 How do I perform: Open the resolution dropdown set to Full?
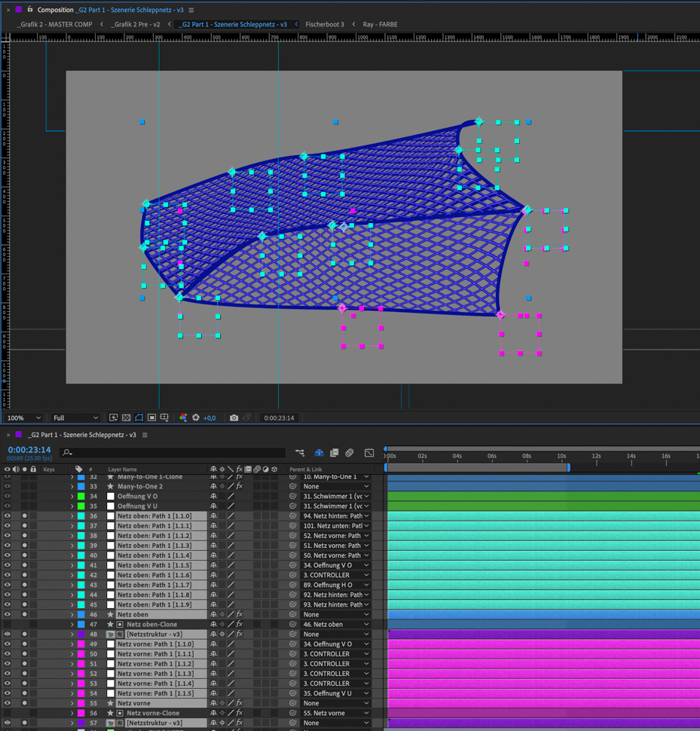tap(75, 417)
